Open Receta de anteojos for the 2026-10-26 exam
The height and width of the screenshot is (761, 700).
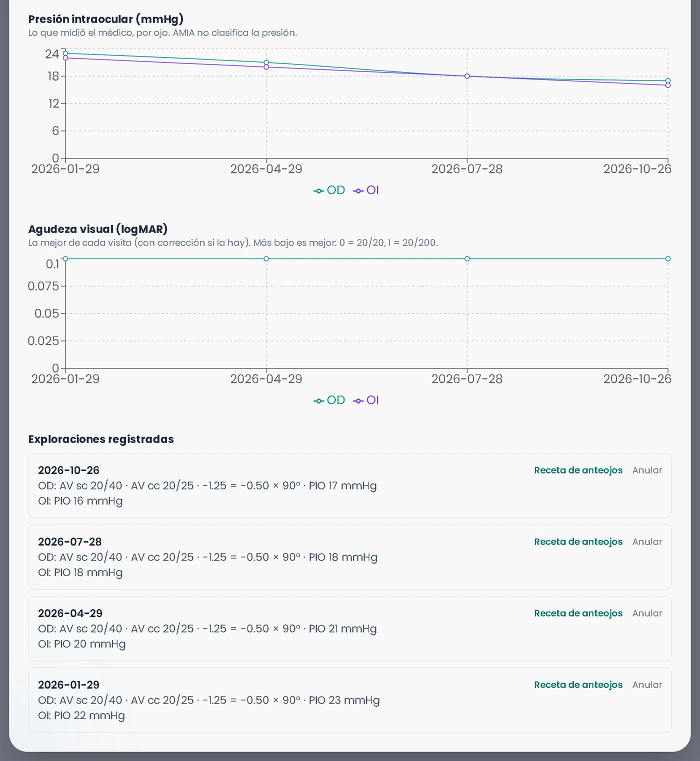point(578,470)
